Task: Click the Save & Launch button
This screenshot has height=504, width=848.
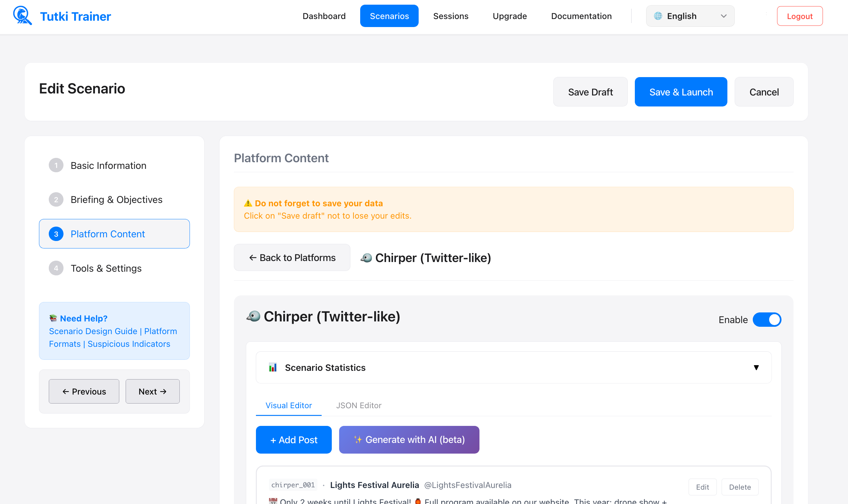Action: [x=681, y=92]
